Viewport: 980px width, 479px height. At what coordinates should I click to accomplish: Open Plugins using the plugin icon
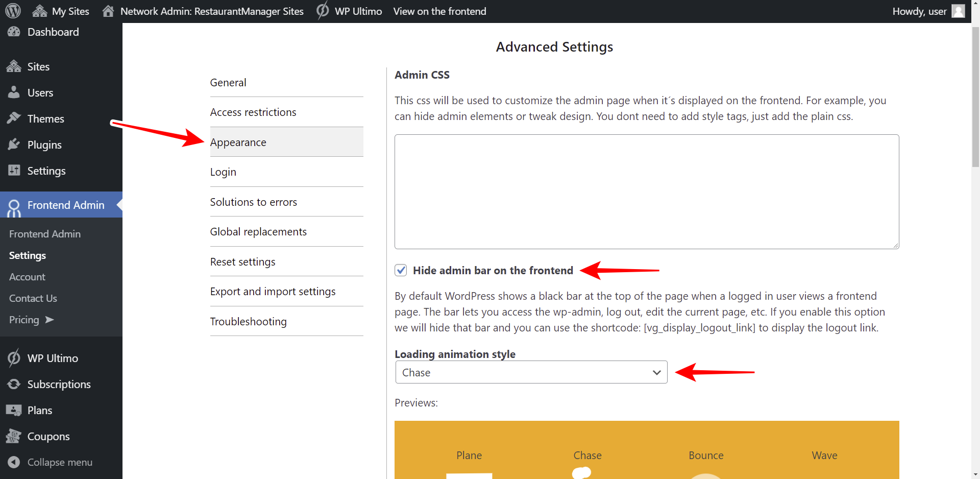[x=14, y=145]
